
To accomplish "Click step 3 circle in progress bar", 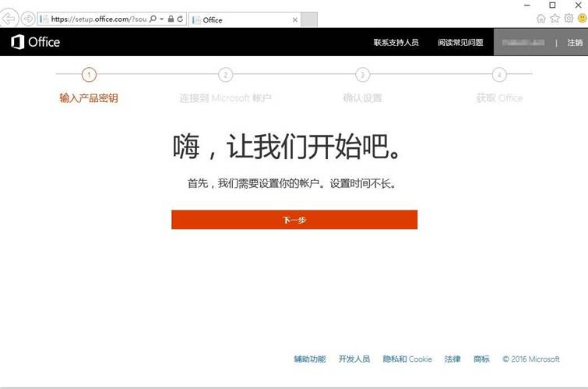I will pos(362,74).
